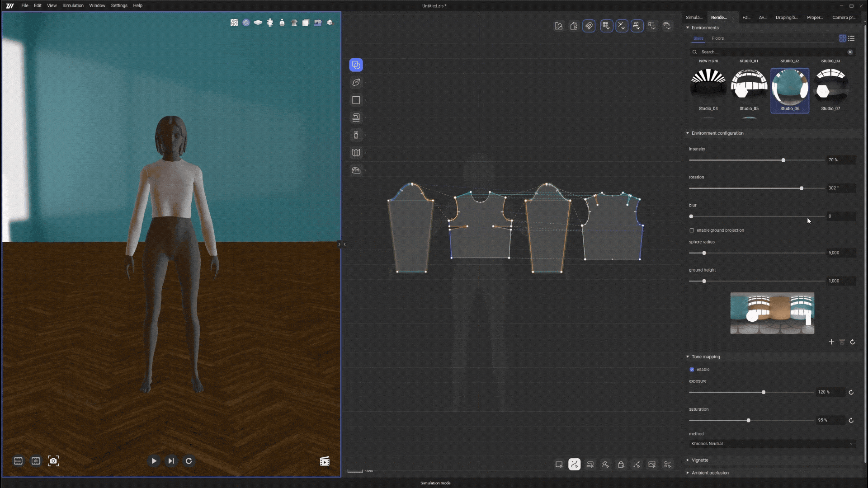
Task: Select the pin tool in the bottom toolbar
Action: point(606,464)
